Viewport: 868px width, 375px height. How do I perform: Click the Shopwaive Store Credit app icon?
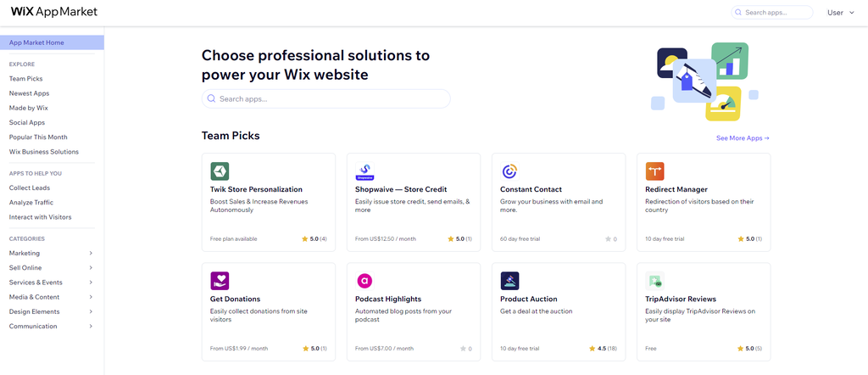click(x=364, y=171)
